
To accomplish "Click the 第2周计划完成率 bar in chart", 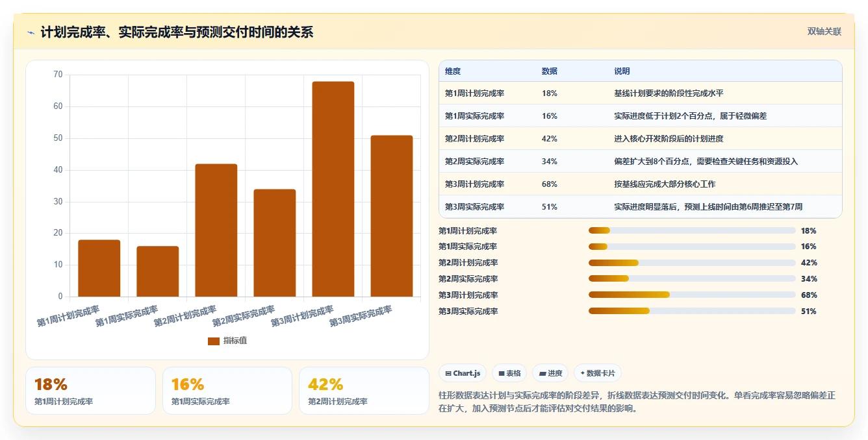I will click(x=216, y=230).
